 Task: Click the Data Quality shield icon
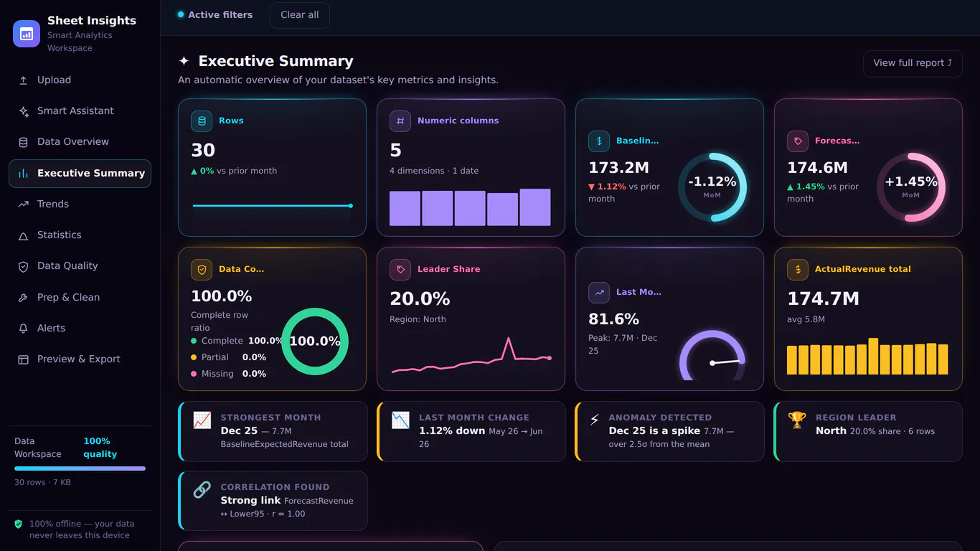pos(24,266)
